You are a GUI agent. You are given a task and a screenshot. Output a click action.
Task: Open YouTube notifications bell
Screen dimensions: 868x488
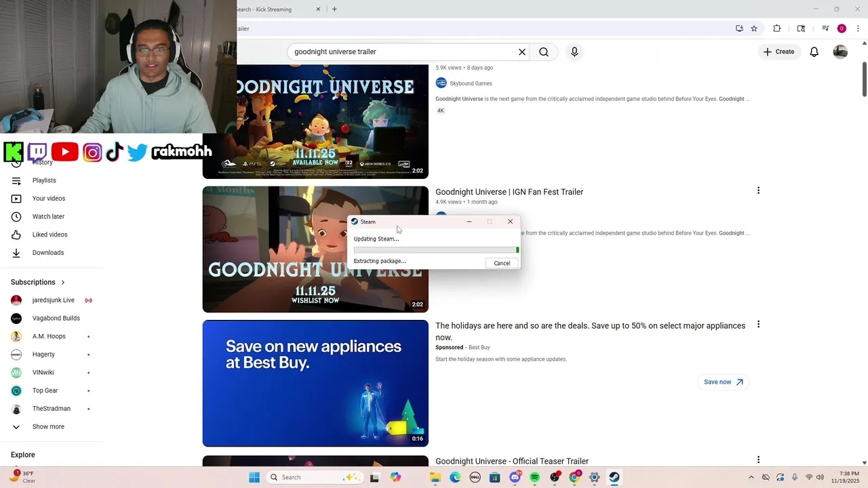coord(814,52)
